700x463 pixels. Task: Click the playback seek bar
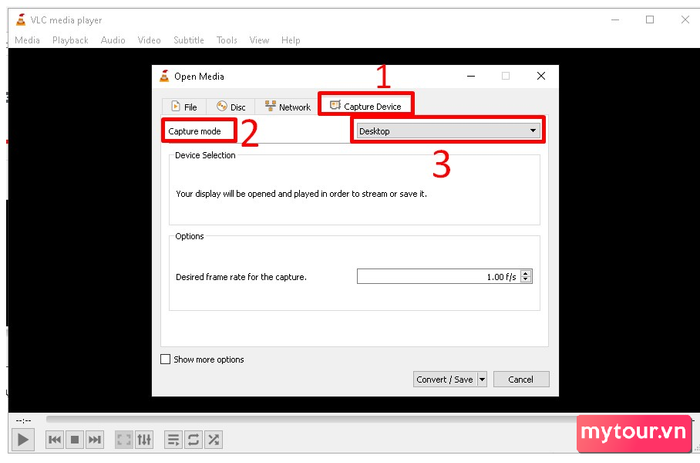[300, 419]
